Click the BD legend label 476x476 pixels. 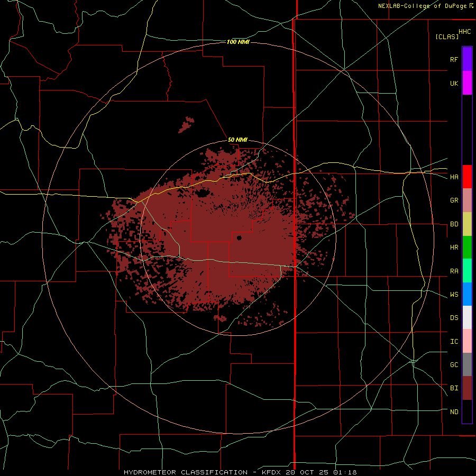(454, 224)
